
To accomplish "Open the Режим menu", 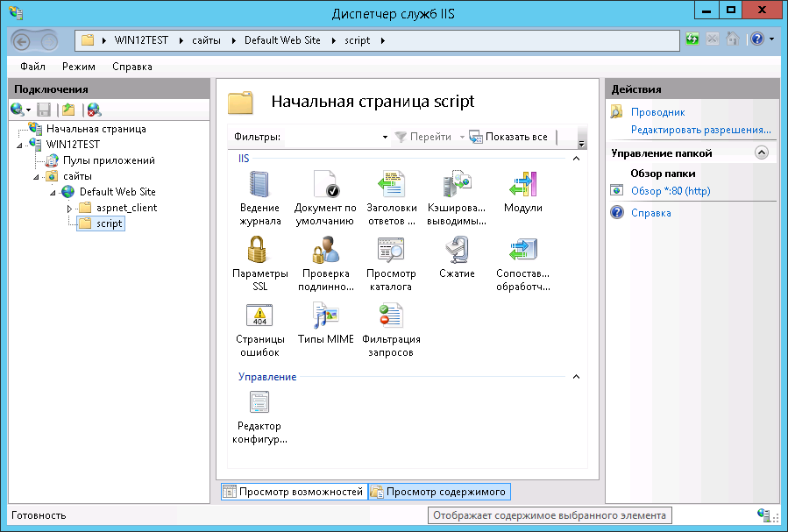I will coord(79,67).
